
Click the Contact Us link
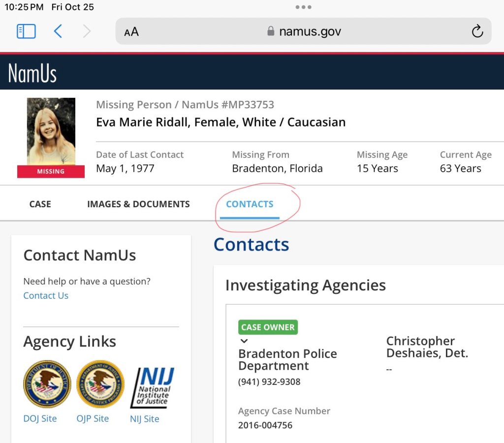pos(46,296)
